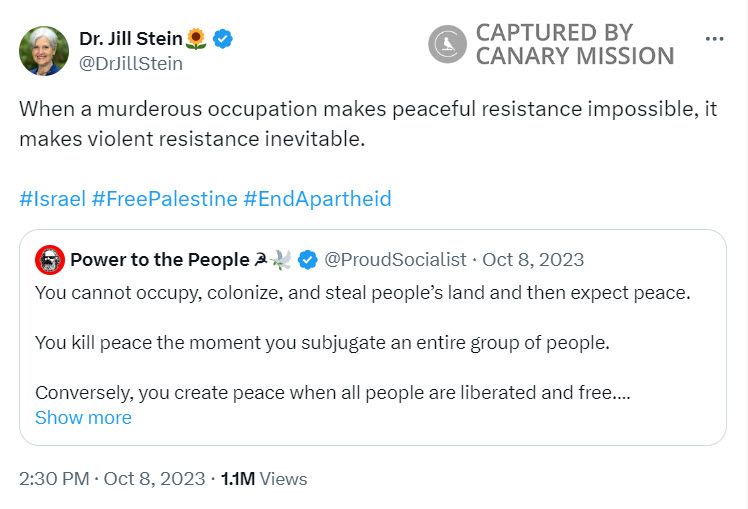748x509 pixels.
Task: Click the Dr. Jill Stein display name
Action: pos(131,39)
